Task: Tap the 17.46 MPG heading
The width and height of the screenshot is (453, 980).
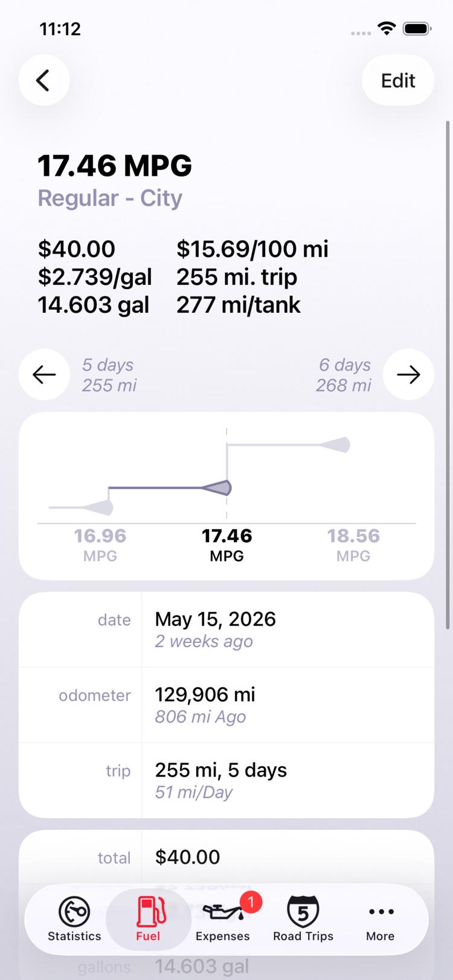Action: 115,165
